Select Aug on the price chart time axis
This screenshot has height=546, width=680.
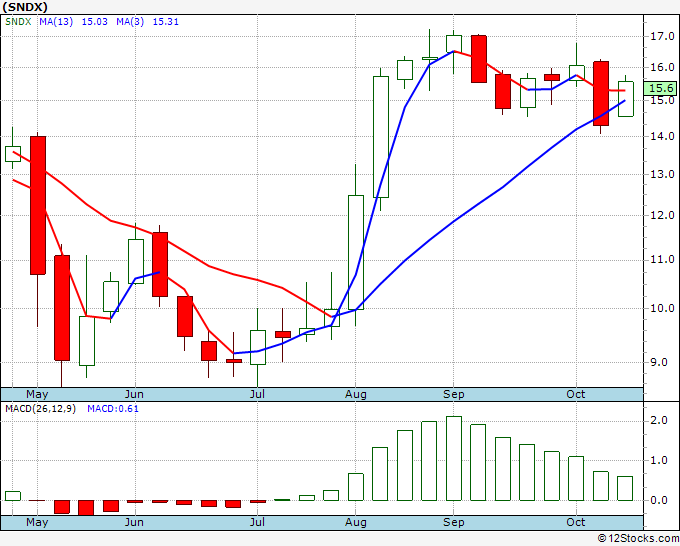(x=356, y=394)
